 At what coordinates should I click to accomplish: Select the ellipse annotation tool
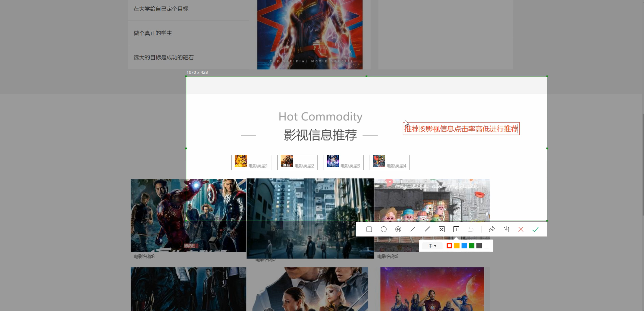384,229
